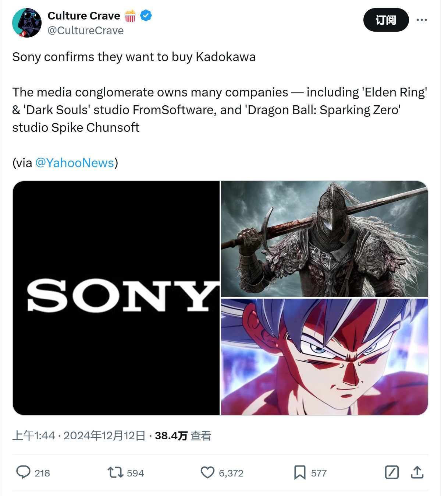Click the 订阅 subscribe button
The image size is (448, 496).
click(386, 20)
